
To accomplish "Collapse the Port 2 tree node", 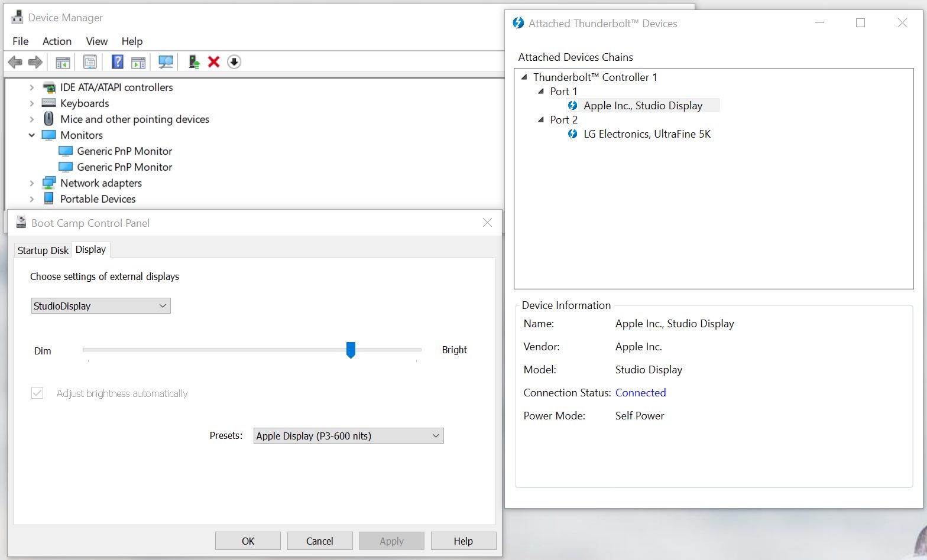I will click(x=541, y=119).
